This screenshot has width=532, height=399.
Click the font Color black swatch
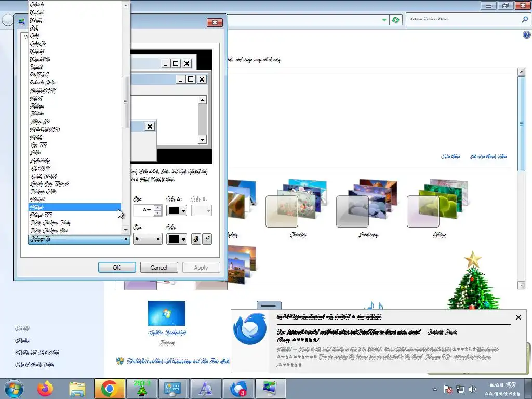[174, 239]
